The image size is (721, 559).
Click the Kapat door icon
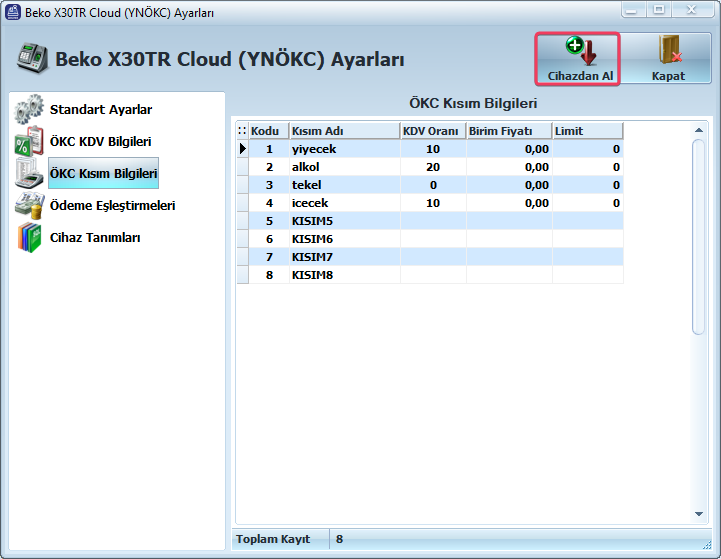(668, 50)
